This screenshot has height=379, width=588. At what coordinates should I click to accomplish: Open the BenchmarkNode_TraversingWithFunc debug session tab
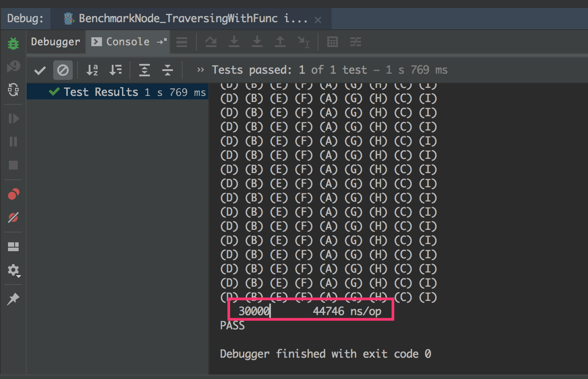(192, 19)
